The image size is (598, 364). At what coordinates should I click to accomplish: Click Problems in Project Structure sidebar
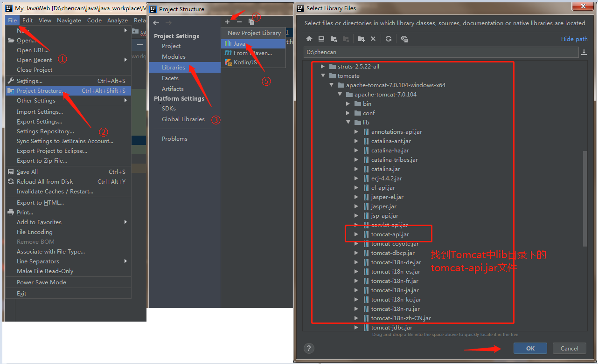click(x=174, y=138)
